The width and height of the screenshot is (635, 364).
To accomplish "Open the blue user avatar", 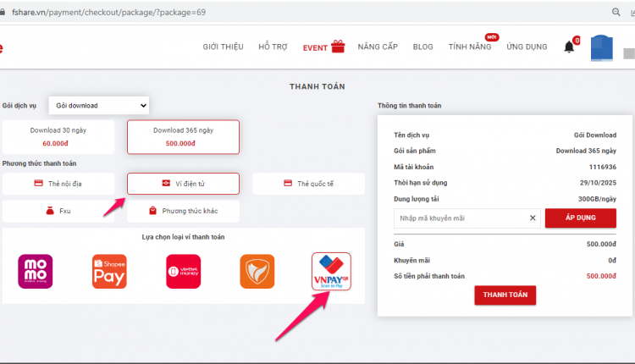I will pyautogui.click(x=602, y=47).
